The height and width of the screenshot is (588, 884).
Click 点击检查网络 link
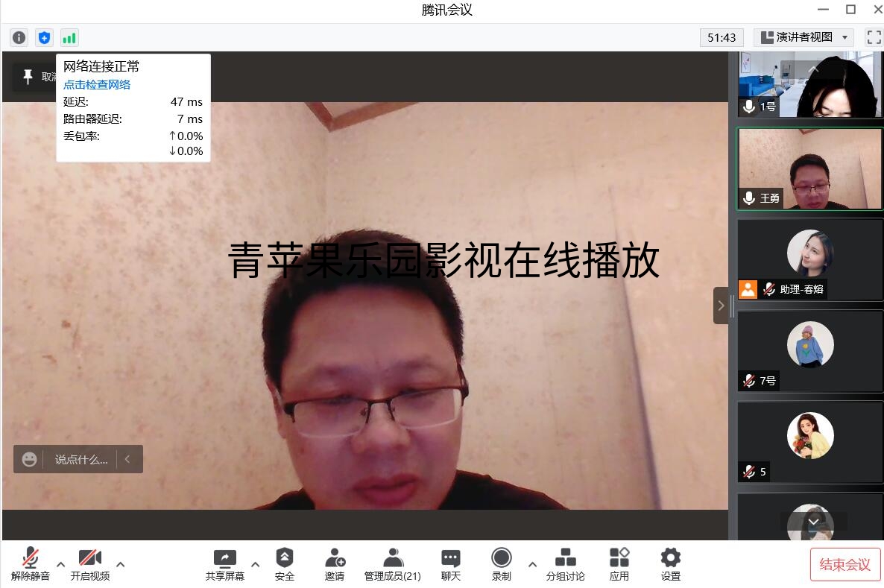coord(96,84)
